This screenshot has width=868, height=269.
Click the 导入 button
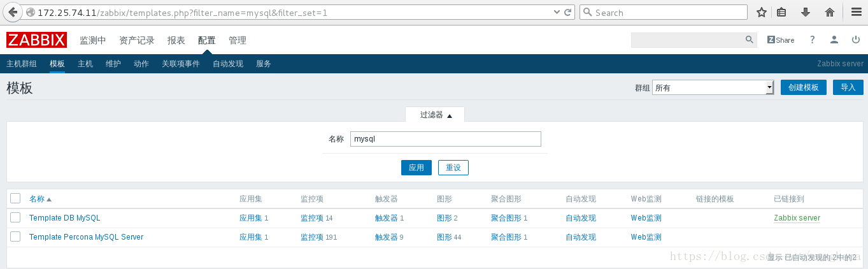pyautogui.click(x=848, y=88)
